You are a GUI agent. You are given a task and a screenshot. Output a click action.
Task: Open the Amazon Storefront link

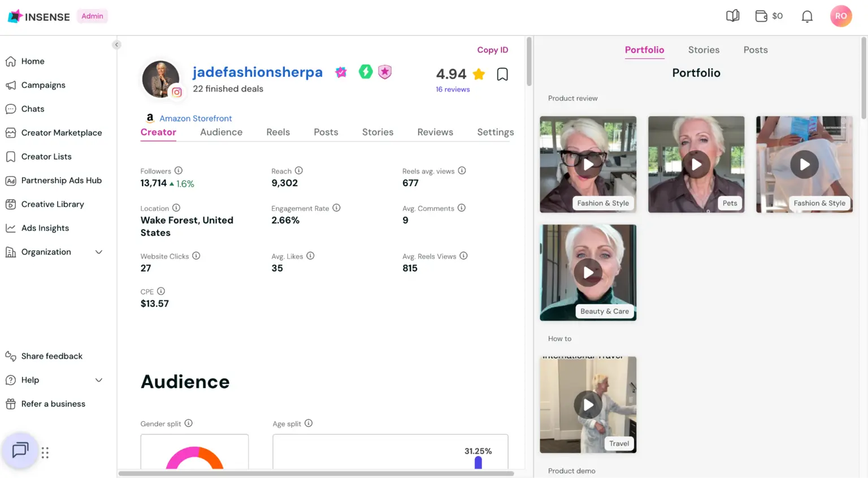click(x=196, y=118)
